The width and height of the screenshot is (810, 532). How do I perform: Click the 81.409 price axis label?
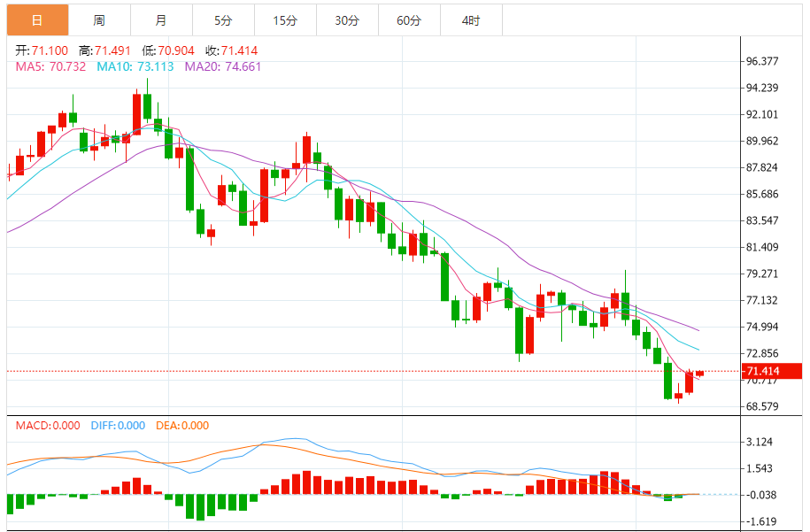762,247
